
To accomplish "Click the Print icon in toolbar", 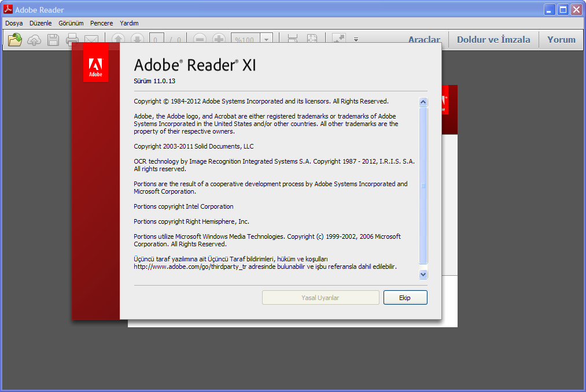I will coord(72,39).
